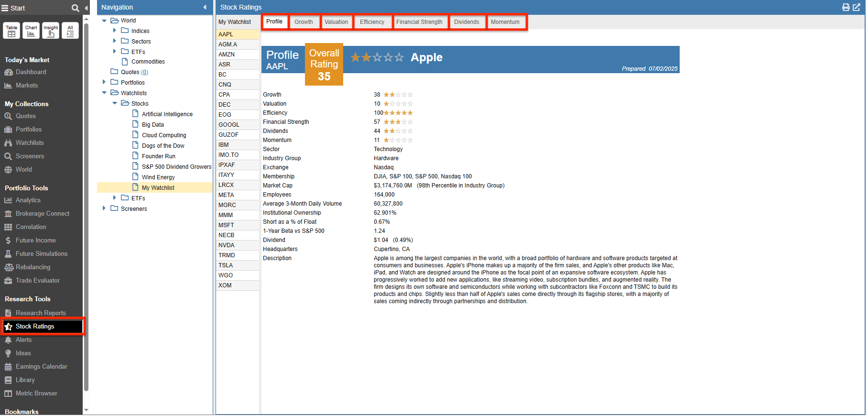Screen dimensions: 868x416
Task: Expand the Portfolios folder
Action: pos(104,82)
